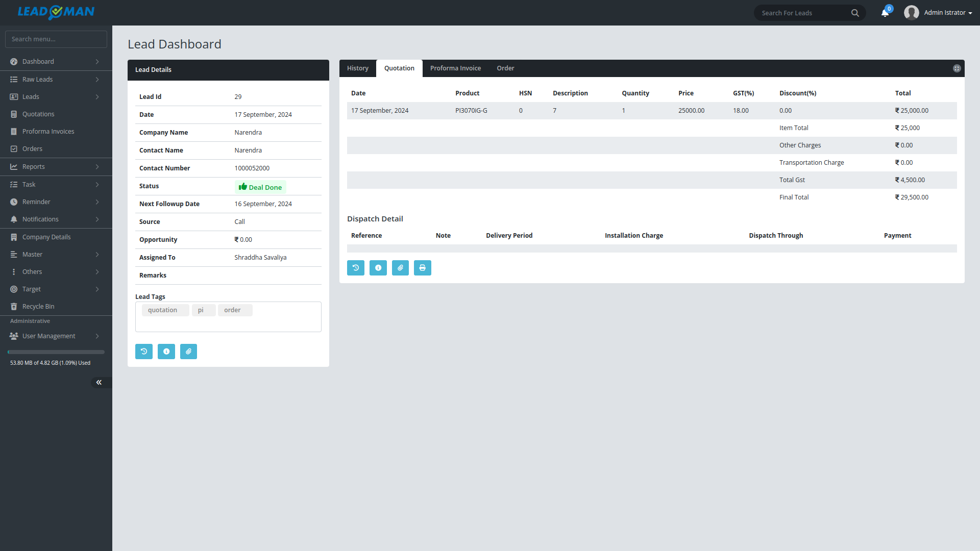Click the Notifications sidebar bell icon
Viewport: 980px width, 551px height.
[14, 219]
